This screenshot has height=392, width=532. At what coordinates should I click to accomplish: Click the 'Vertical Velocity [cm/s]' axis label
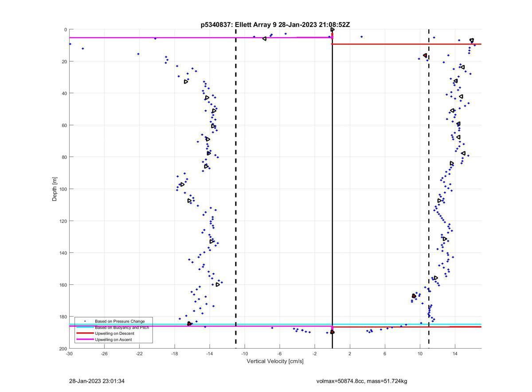275,361
